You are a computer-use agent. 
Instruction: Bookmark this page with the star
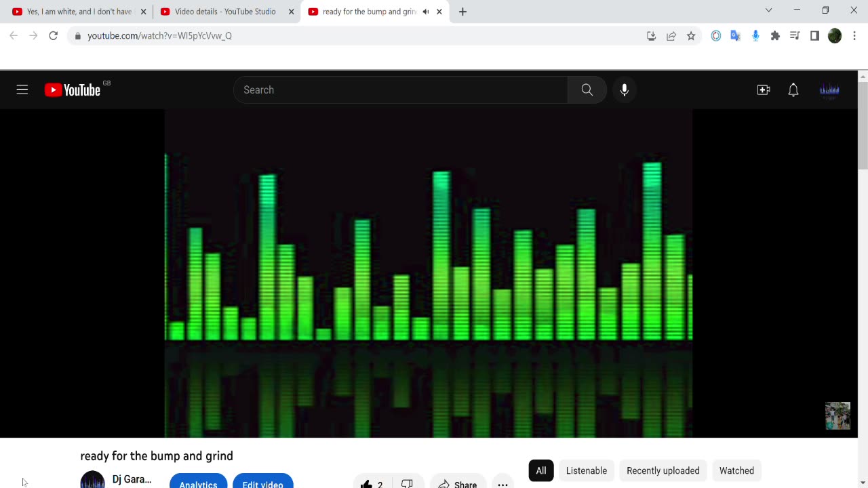[x=691, y=36]
